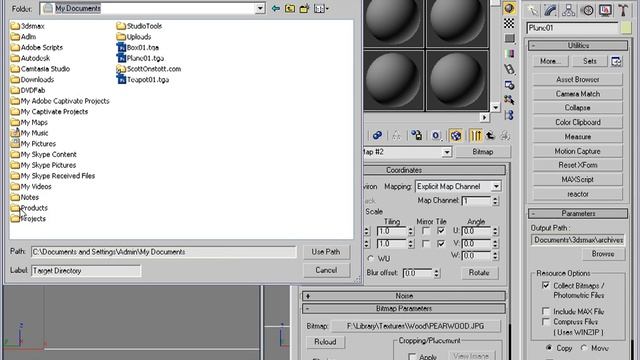Click sample slots scroll right arrow
This screenshot has width=640, height=360.
(x=484, y=118)
